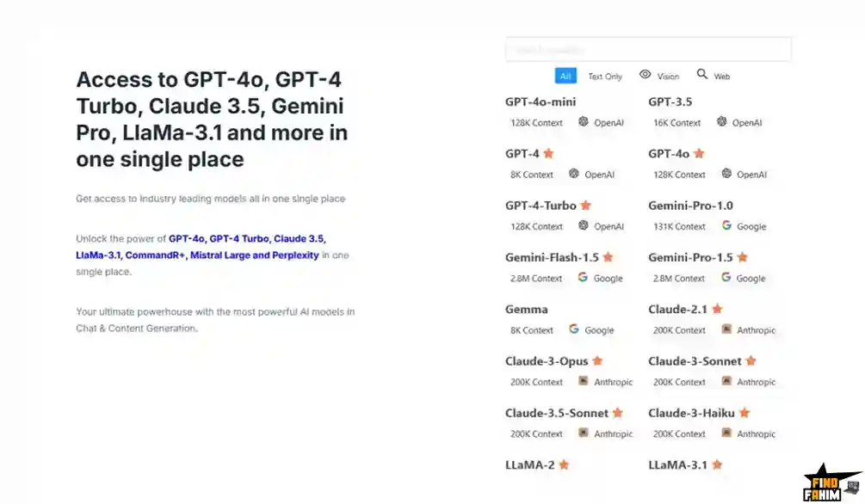Click the Anthropic logo under Claude-2.1
Screen dimensions: 865x504
click(726, 329)
